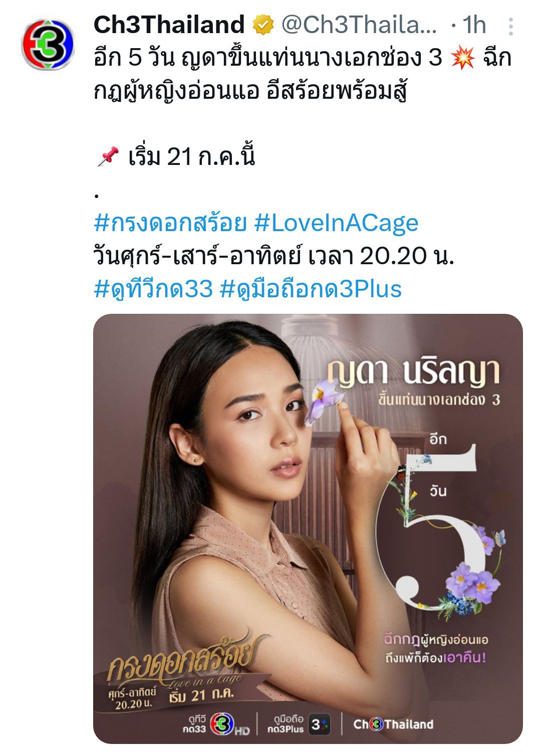
Task: Open the three-dot tweet options menu
Action: point(510,26)
